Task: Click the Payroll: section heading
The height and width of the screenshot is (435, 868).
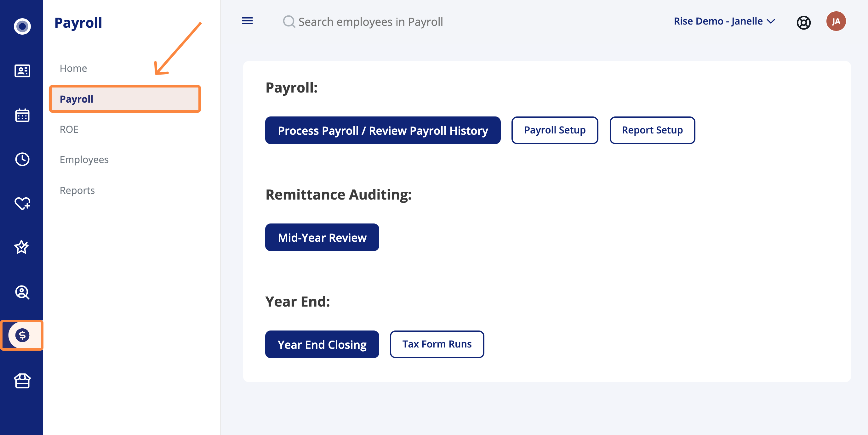Action: 291,88
